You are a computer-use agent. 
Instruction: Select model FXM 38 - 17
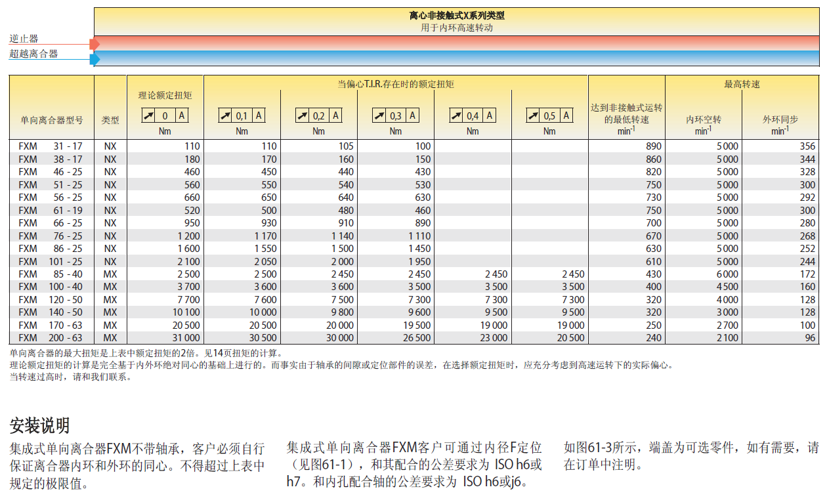coord(51,159)
